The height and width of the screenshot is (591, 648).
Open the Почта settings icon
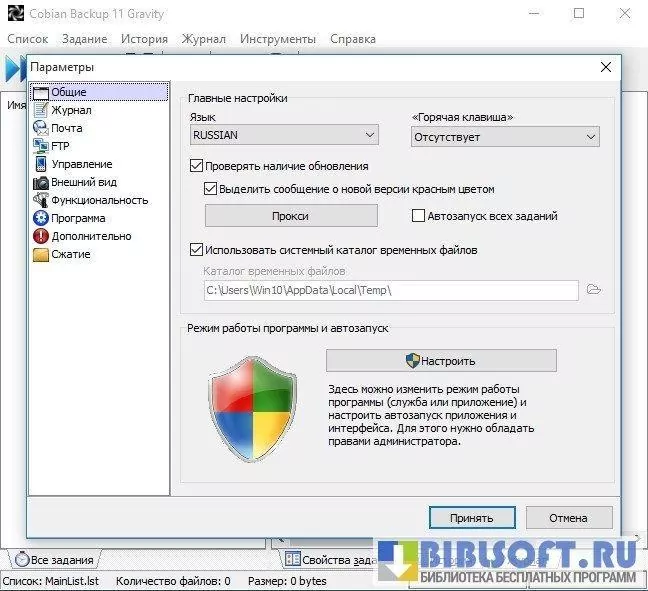pos(41,128)
